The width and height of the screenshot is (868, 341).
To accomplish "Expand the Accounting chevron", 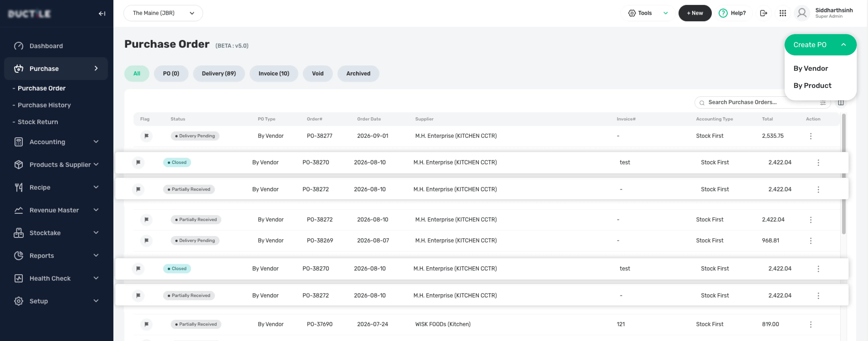I will (x=96, y=142).
